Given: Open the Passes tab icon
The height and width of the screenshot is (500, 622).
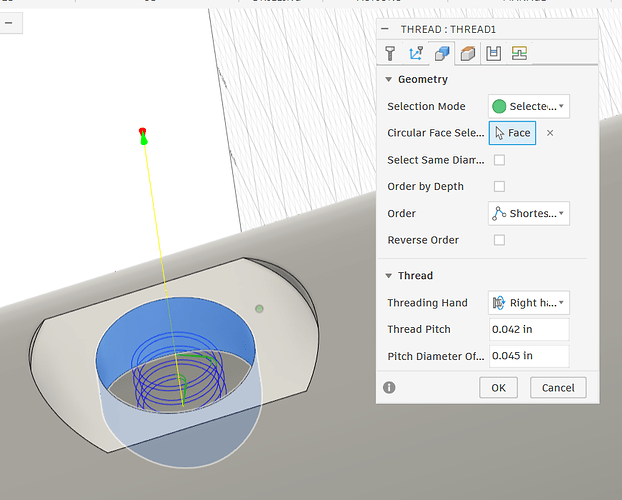Looking at the screenshot, I should [493, 53].
